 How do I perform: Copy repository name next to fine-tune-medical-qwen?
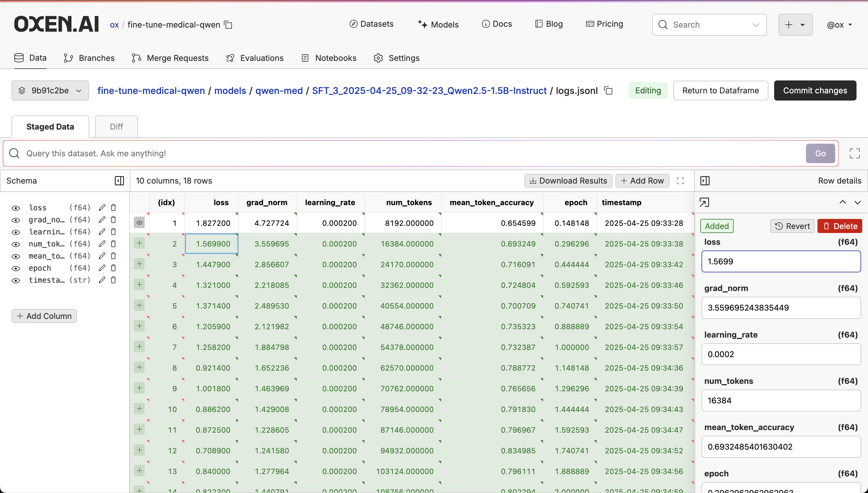coord(228,25)
